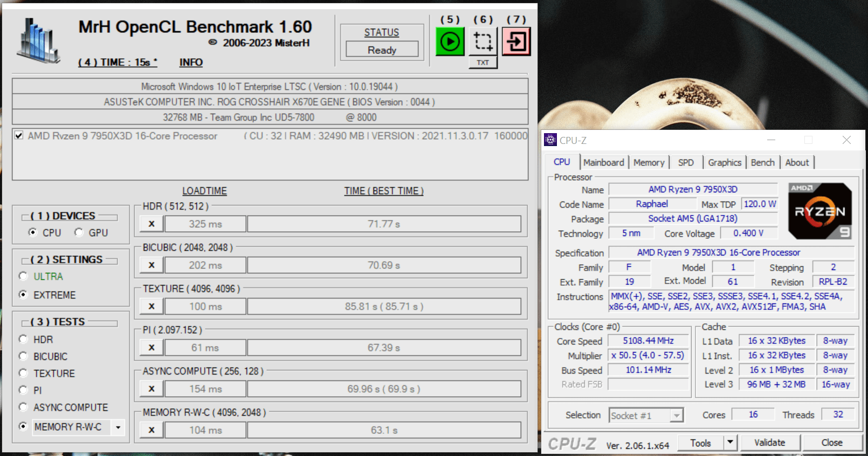Select the MEMORY R-W-C test radio
Image resolution: width=868 pixels, height=456 pixels.
click(23, 426)
